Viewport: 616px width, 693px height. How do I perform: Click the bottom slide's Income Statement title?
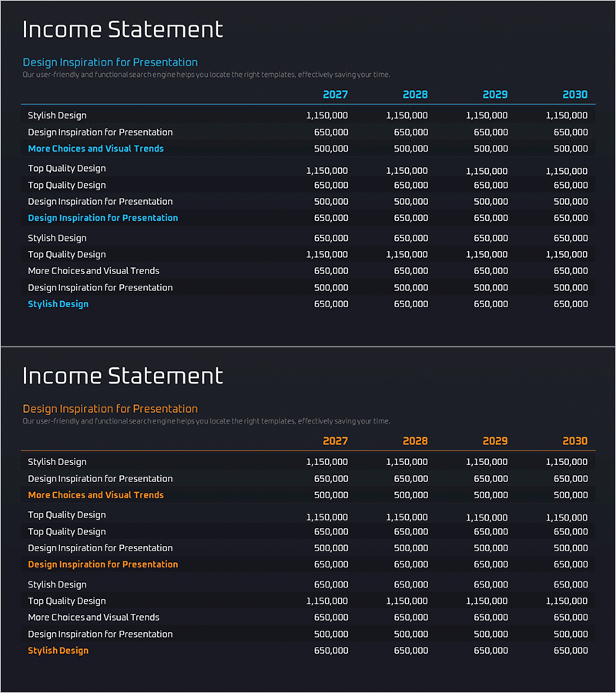pos(122,377)
